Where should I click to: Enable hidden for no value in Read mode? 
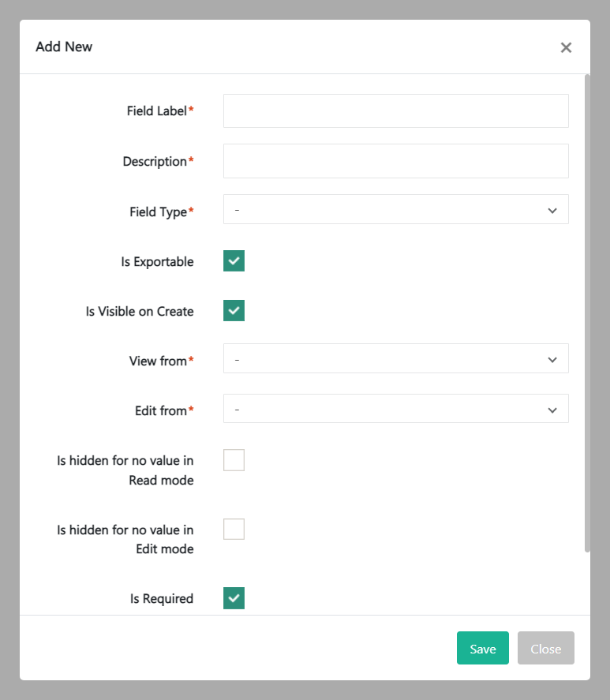(234, 460)
